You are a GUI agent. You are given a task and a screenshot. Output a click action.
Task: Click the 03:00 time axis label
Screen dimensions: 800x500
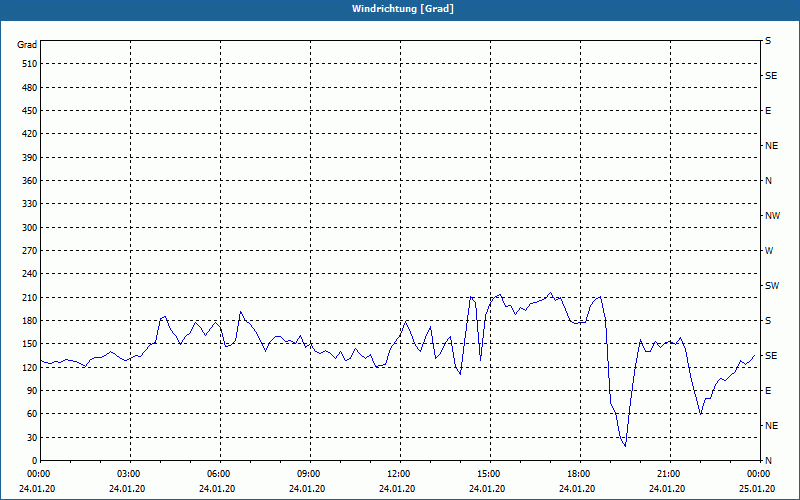(x=129, y=474)
